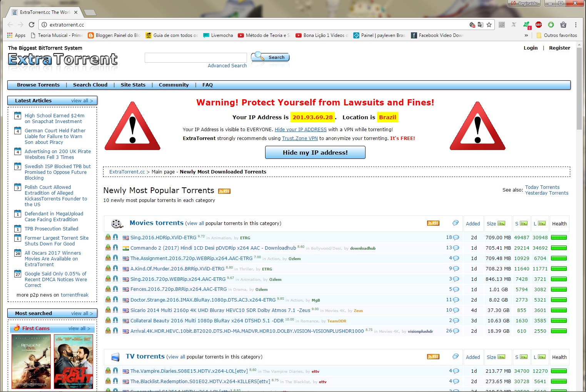Open the Today Torrents link

click(x=542, y=187)
